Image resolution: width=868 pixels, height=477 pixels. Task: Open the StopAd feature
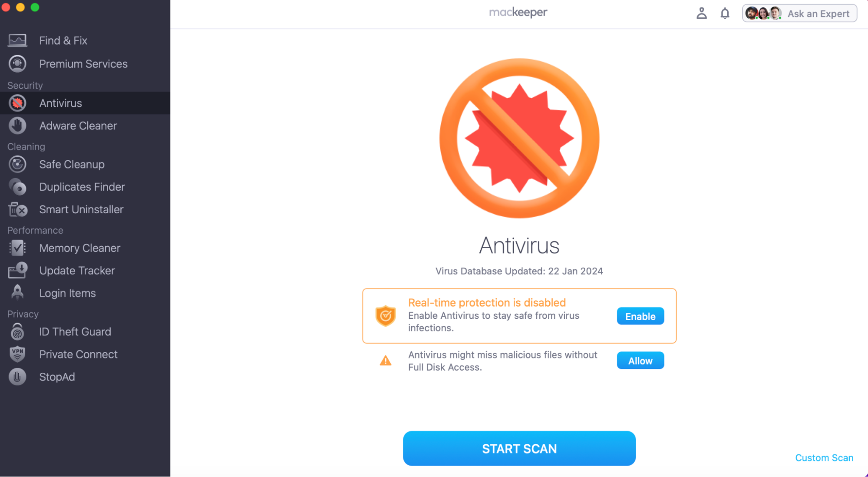pos(57,377)
